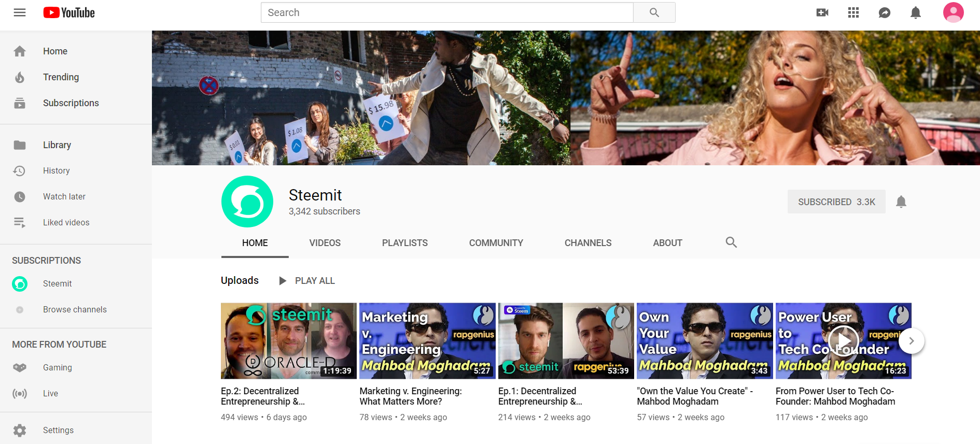The width and height of the screenshot is (980, 444).
Task: Click title "Ep.2: Decentralized Entrepreneurship"
Action: (x=263, y=396)
